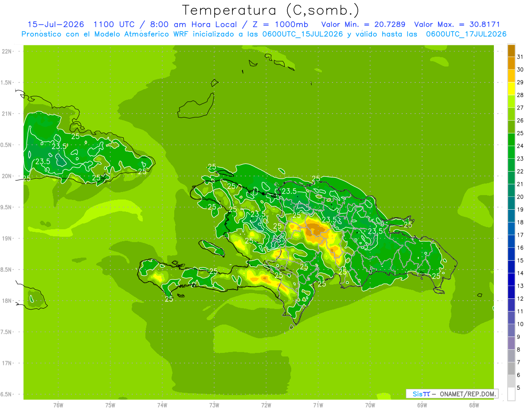Click the '31' value on the colorbar legend
The height and width of the screenshot is (411, 532).
pos(520,57)
